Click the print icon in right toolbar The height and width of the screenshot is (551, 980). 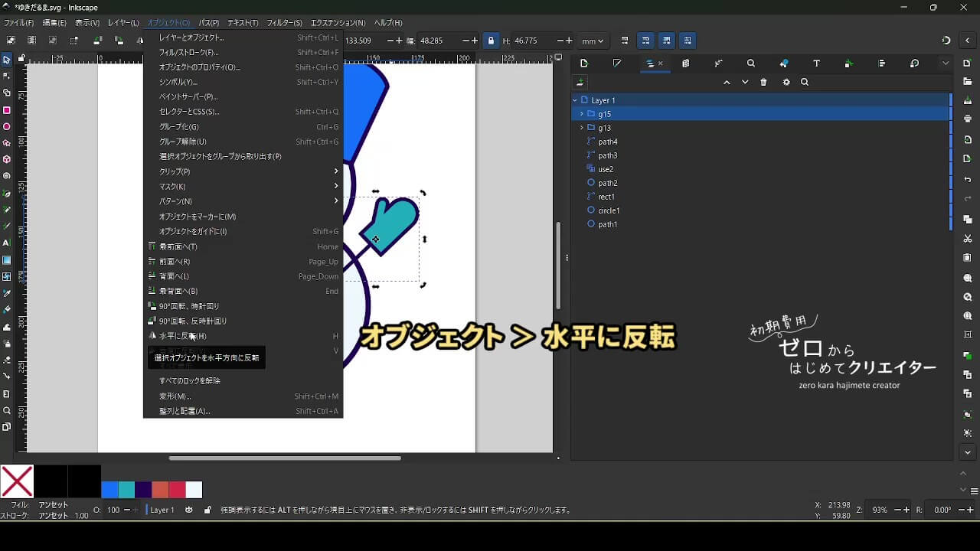click(x=968, y=119)
